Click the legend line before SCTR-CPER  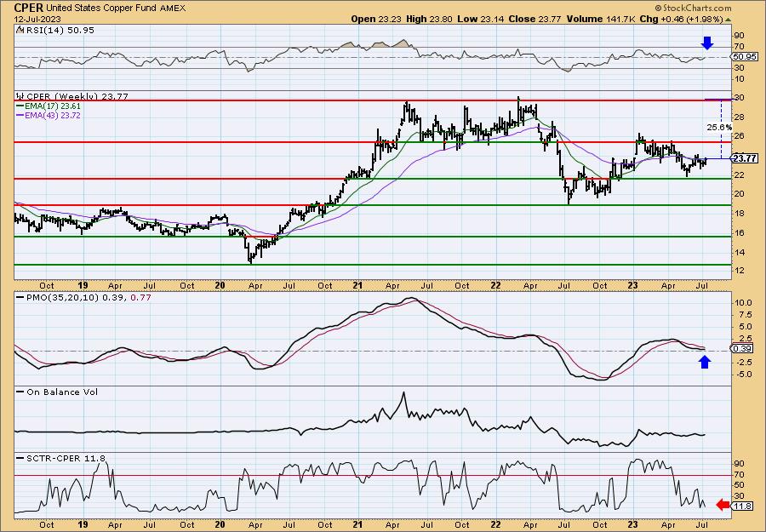click(20, 458)
